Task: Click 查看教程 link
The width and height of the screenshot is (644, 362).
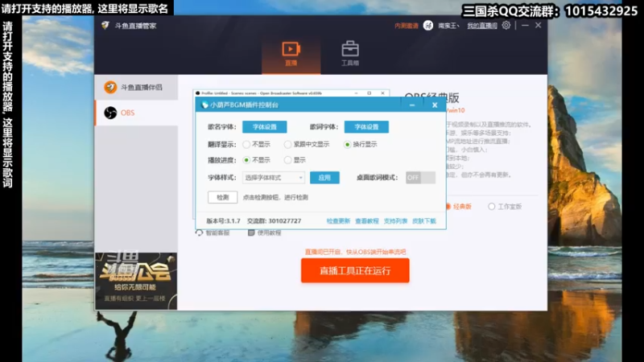Action: coord(367,220)
